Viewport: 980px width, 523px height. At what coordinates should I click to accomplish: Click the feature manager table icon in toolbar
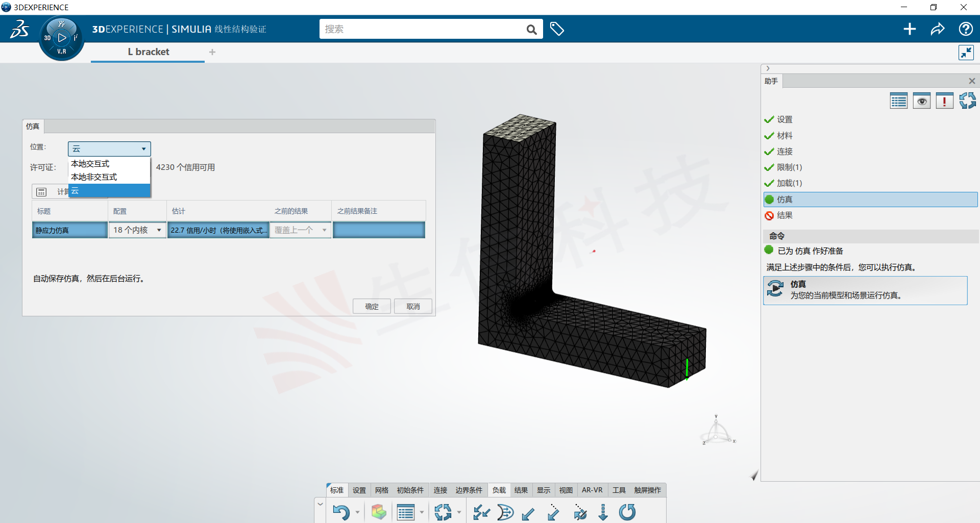(406, 512)
